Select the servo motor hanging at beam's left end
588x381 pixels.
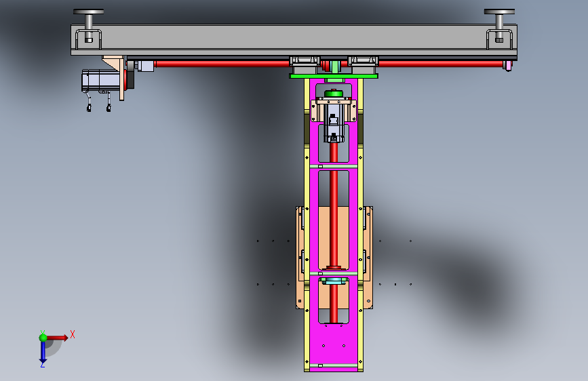[100, 80]
